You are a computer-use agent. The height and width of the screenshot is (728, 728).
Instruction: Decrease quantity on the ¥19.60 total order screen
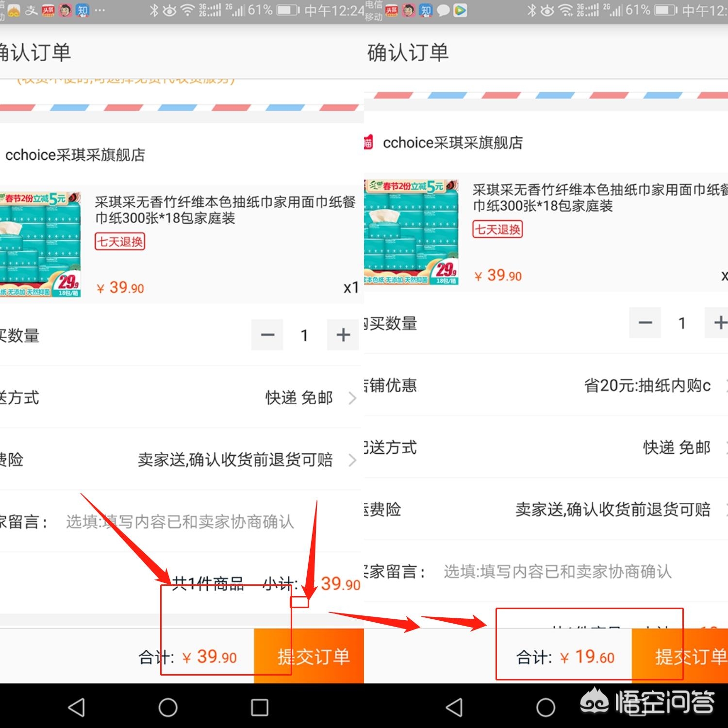[x=645, y=322]
